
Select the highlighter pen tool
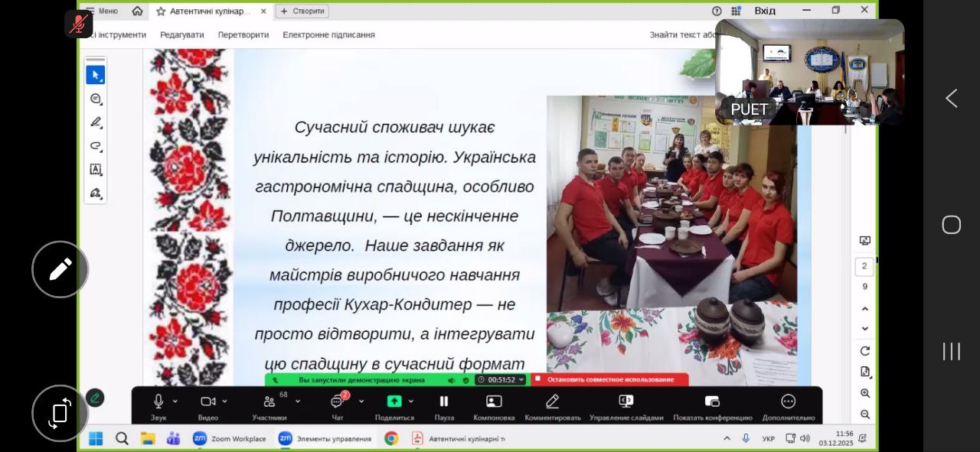(x=96, y=122)
